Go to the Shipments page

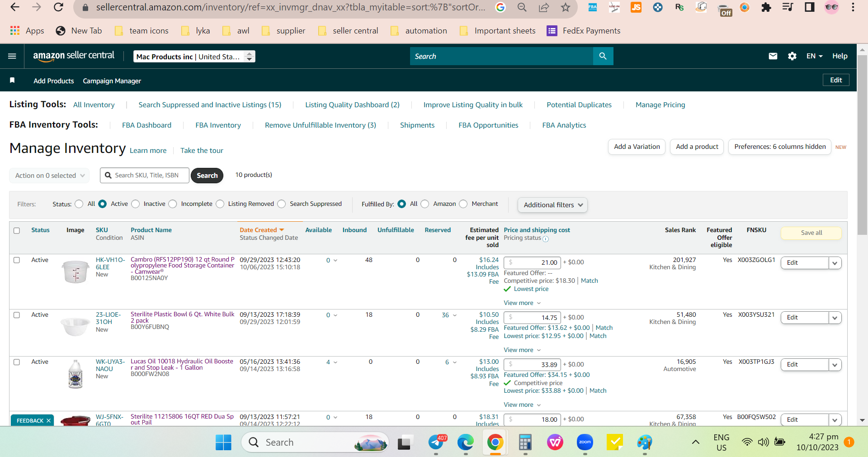(417, 125)
